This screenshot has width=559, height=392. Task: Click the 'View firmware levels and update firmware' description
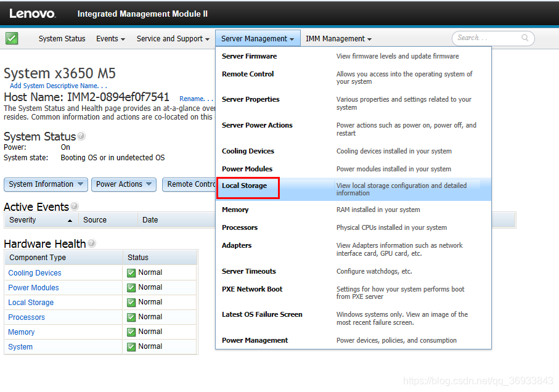(x=398, y=56)
